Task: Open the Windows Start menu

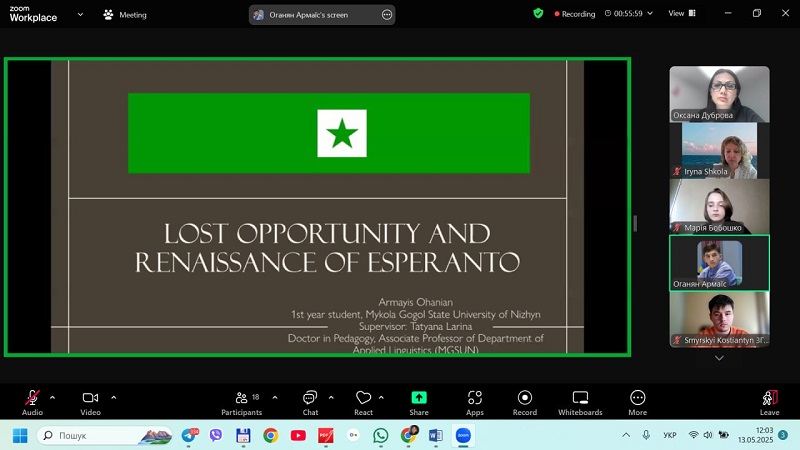Action: 20,436
